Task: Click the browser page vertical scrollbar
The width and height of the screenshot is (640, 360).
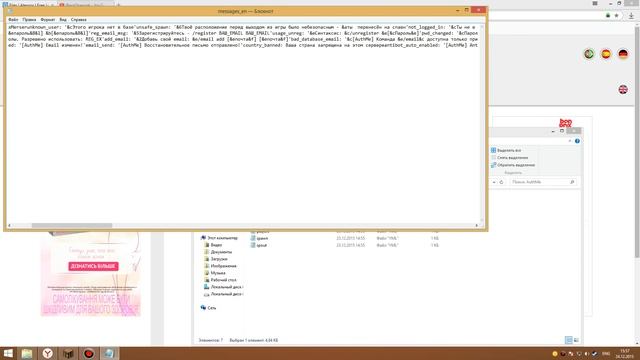Action: click(637, 143)
